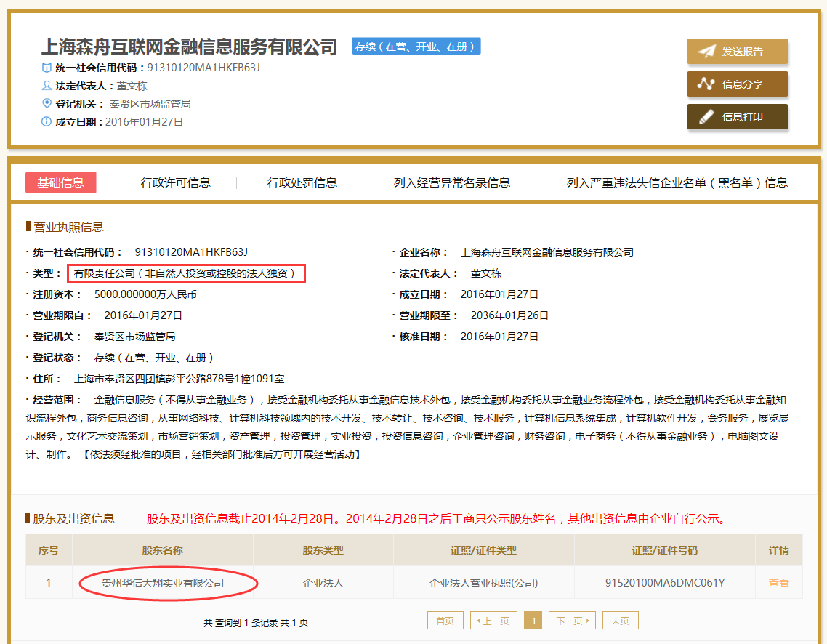Click the certificate number 91520100MA6DMC061Y
827x644 pixels.
pyautogui.click(x=664, y=583)
